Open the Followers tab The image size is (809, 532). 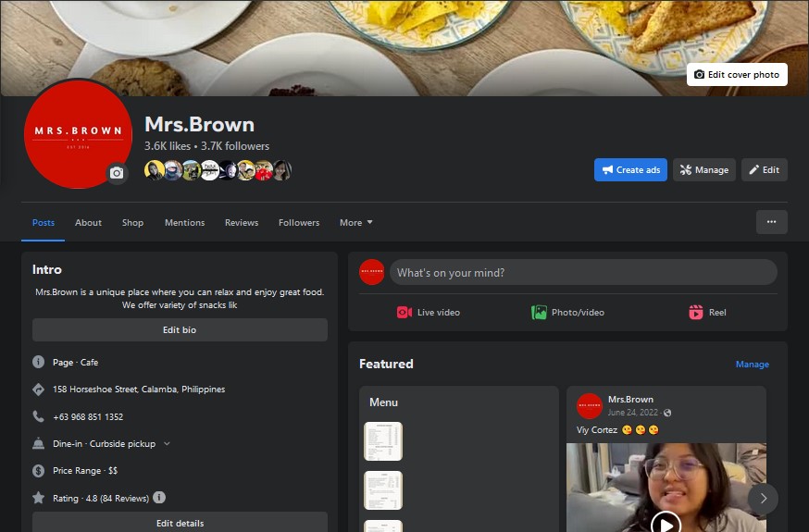[299, 223]
